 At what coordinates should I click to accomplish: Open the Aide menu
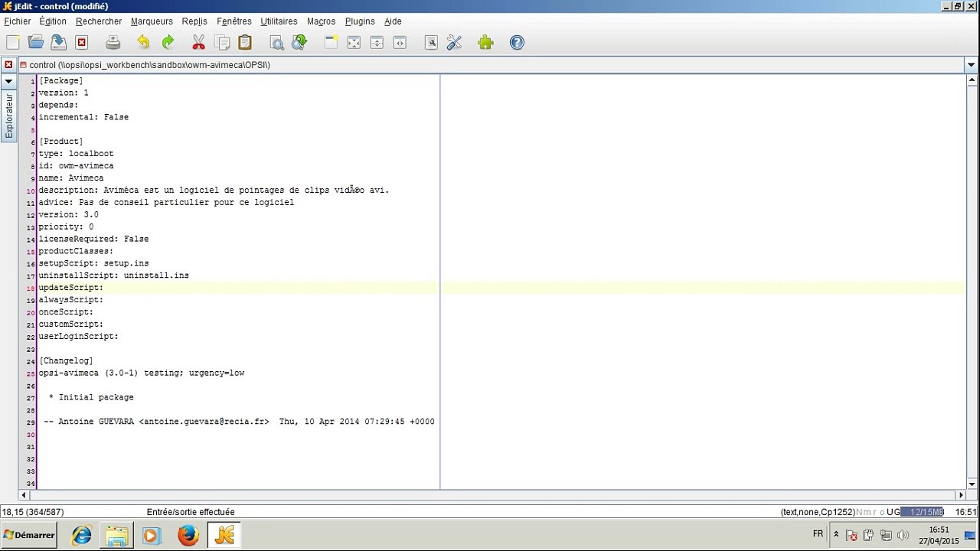pyautogui.click(x=393, y=21)
